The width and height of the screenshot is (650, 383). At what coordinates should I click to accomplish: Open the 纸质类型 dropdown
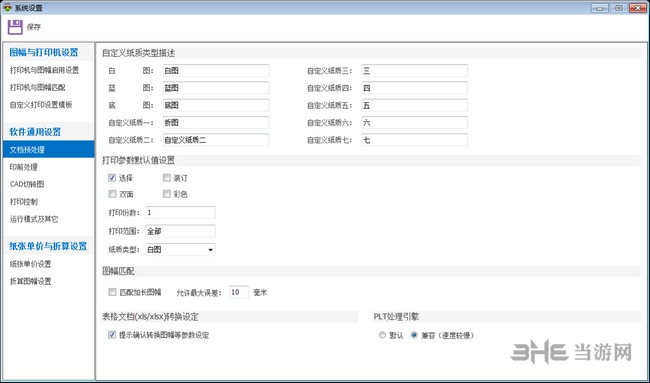(180, 250)
